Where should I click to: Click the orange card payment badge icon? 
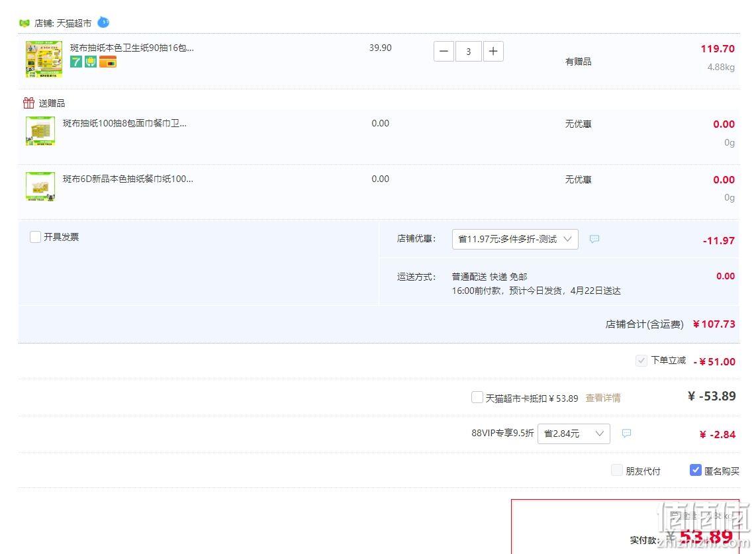pyautogui.click(x=108, y=62)
